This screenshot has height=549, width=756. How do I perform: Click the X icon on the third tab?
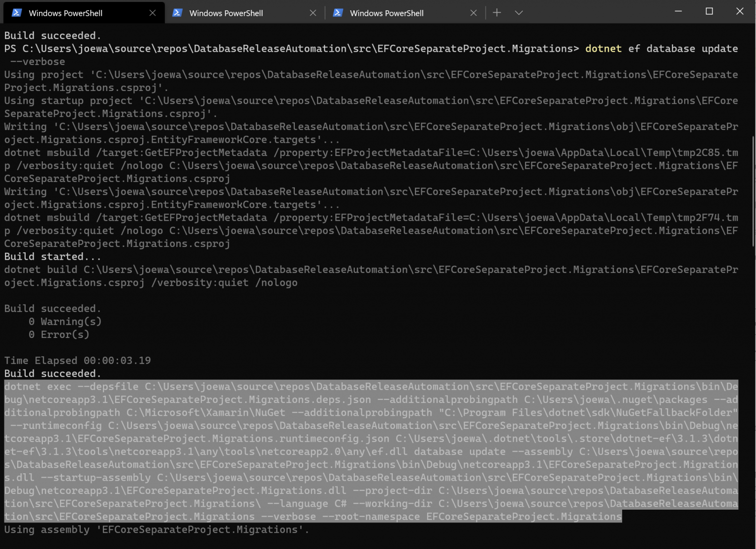point(473,13)
